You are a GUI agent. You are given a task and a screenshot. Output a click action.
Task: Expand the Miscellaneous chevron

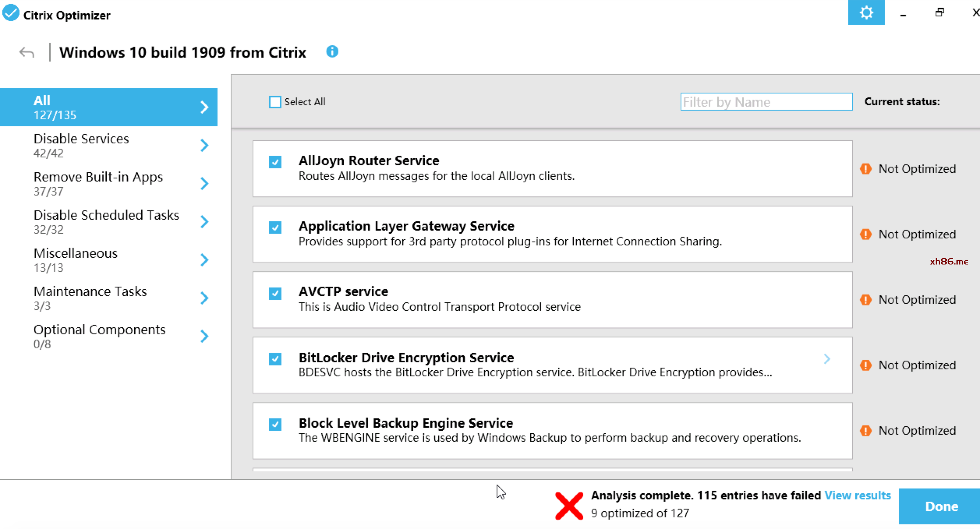[204, 260]
